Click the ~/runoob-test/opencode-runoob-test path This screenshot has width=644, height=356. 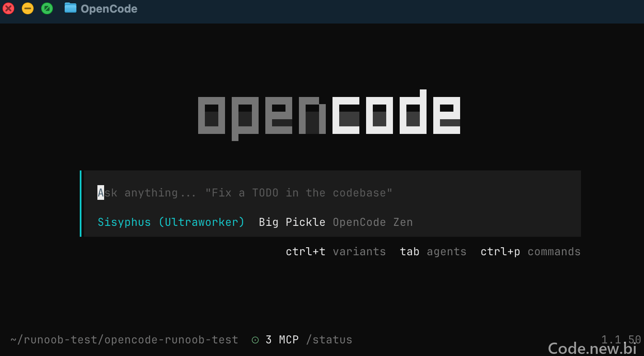click(x=124, y=340)
